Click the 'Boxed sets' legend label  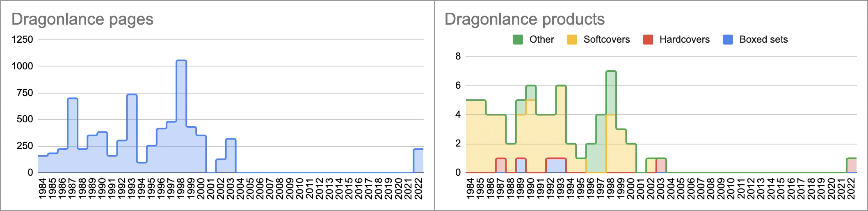point(763,39)
